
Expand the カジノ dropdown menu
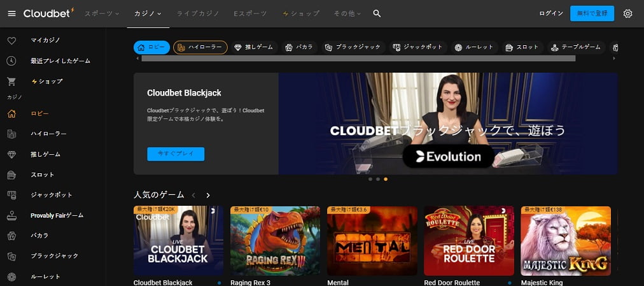tap(148, 13)
